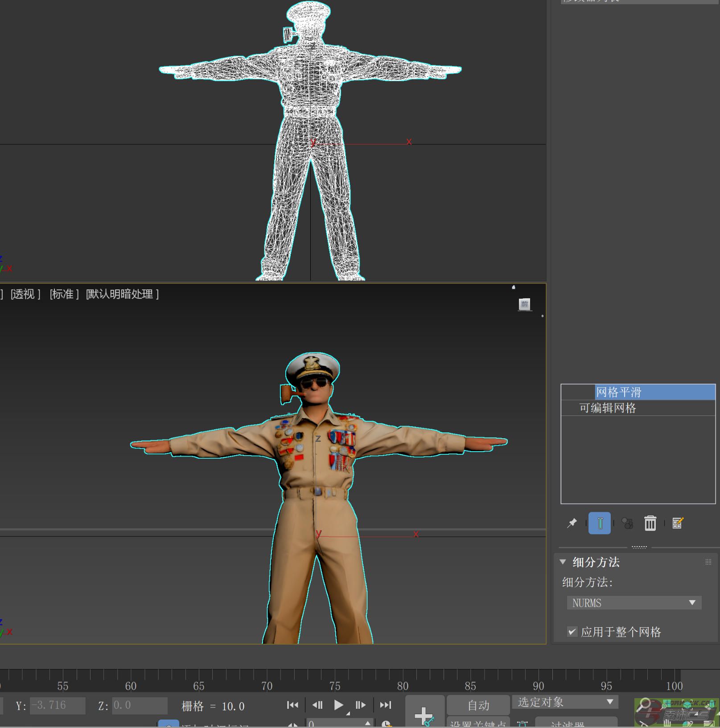Screen dimensions: 720x728
Task: Collapse the 细分方法 rollout
Action: click(596, 562)
